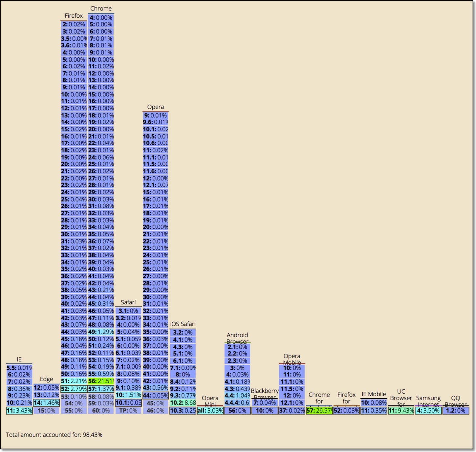Select IE 8: 0.36% cell

pyautogui.click(x=19, y=389)
